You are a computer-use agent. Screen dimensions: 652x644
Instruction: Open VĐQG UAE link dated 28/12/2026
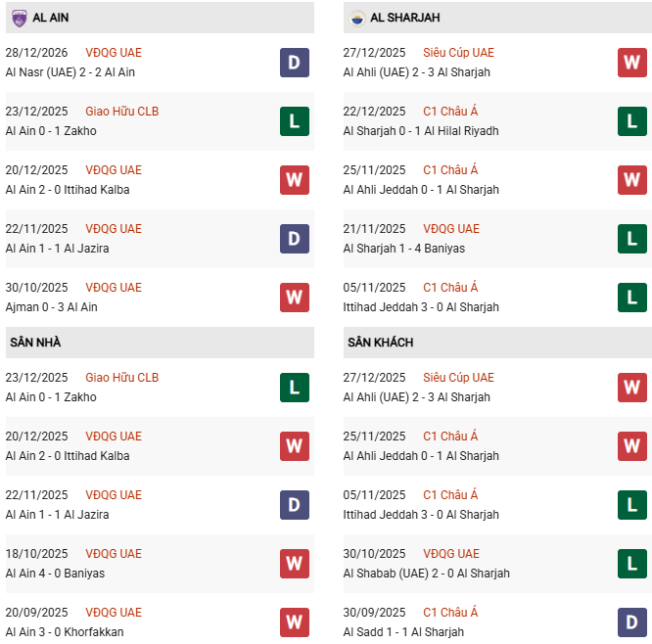point(114,53)
